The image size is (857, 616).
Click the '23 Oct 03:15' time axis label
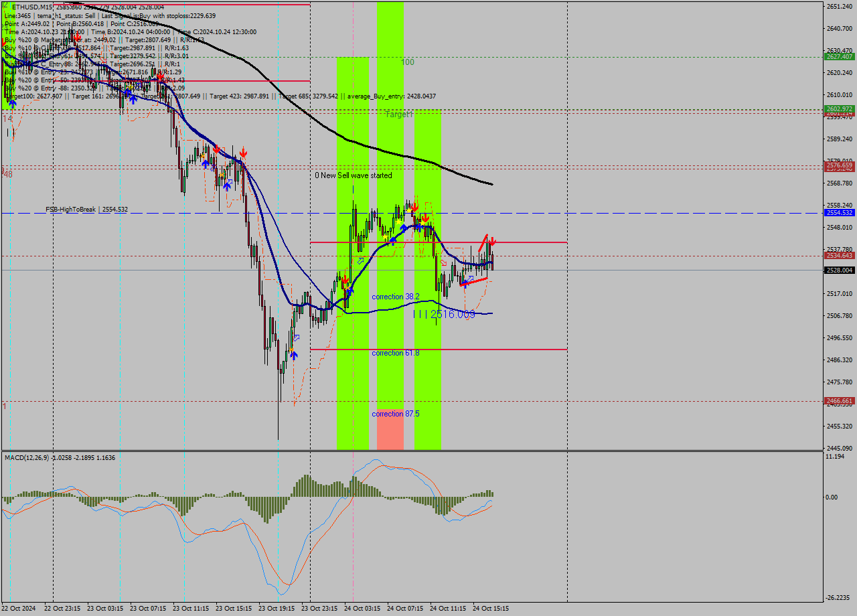point(105,609)
